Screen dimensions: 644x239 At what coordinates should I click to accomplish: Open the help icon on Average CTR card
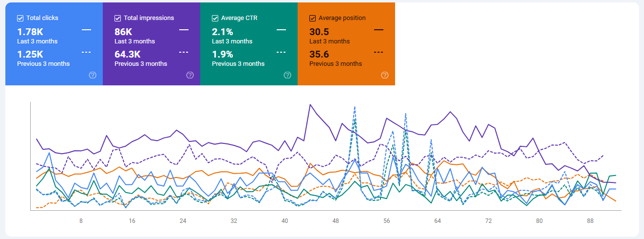[x=287, y=75]
